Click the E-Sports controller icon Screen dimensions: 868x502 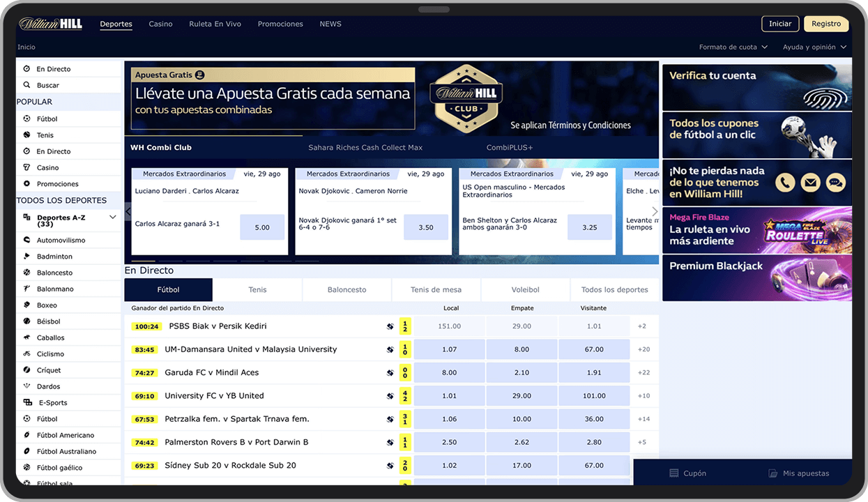[x=27, y=402]
